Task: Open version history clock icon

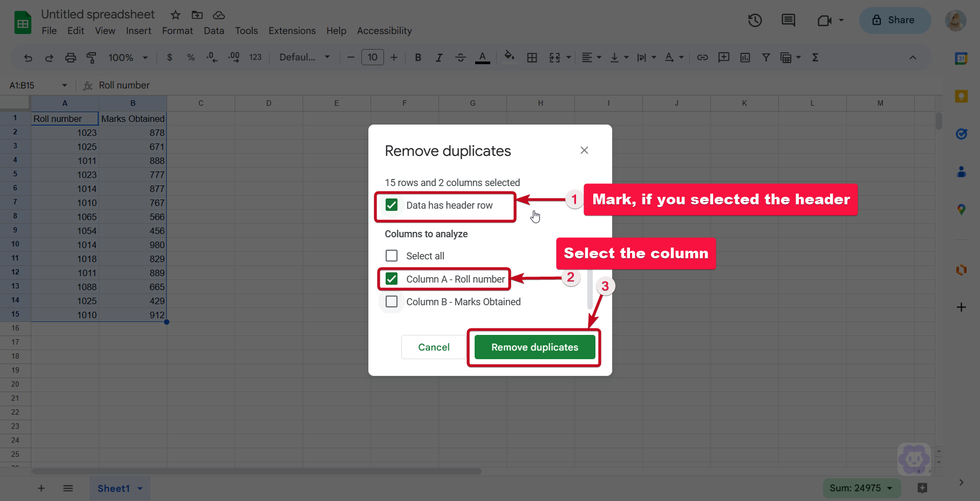Action: coord(755,20)
